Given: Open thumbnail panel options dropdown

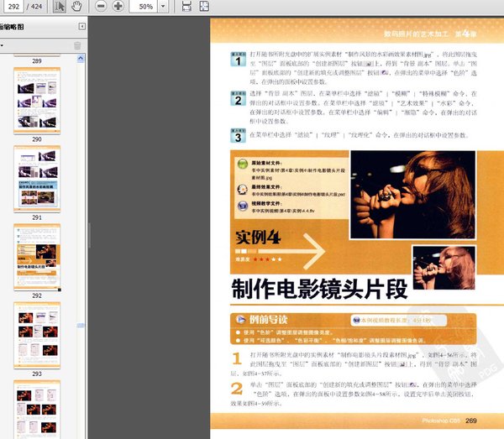Looking at the screenshot, I should click(3, 45).
